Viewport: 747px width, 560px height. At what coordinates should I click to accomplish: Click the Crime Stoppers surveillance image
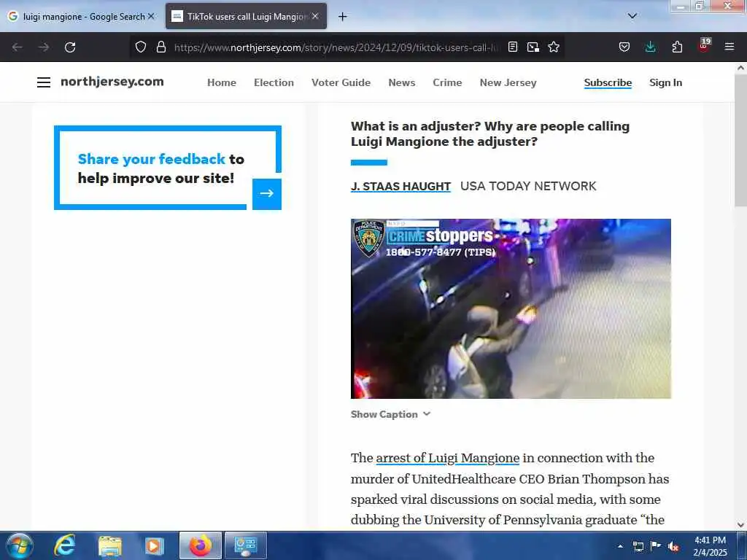click(511, 308)
